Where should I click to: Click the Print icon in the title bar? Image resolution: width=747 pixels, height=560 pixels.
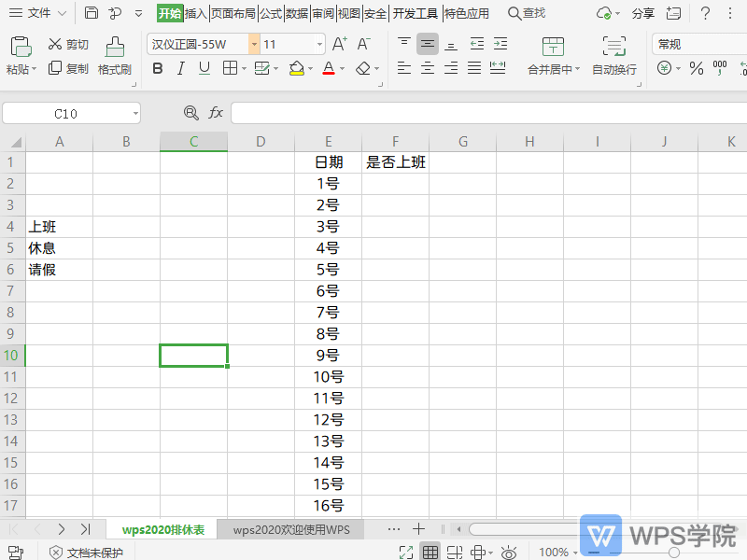(x=91, y=12)
